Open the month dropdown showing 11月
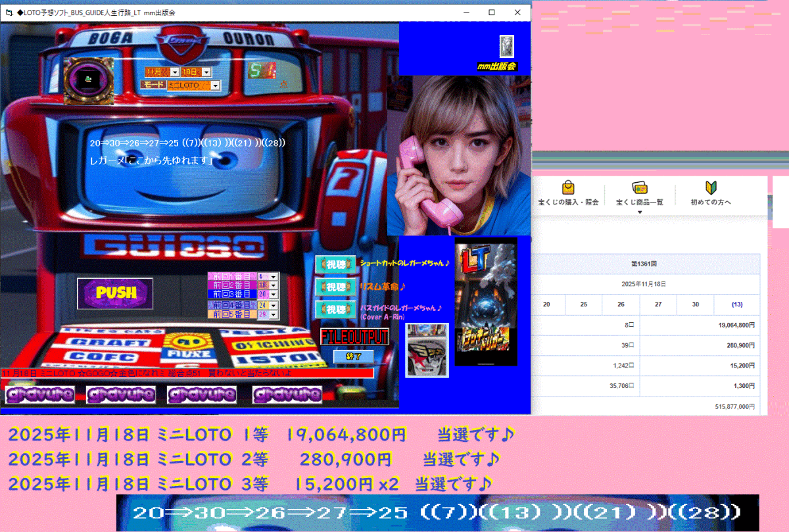Screen dimensions: 789x532 (x=175, y=72)
